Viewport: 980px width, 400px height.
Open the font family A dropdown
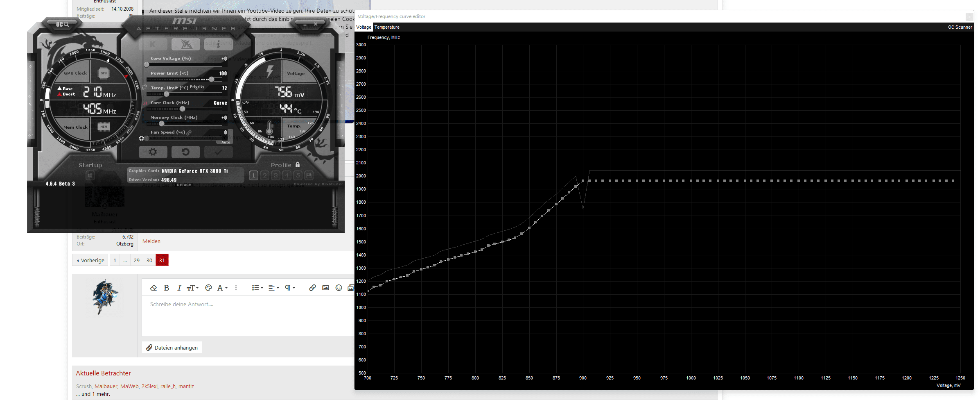(222, 288)
